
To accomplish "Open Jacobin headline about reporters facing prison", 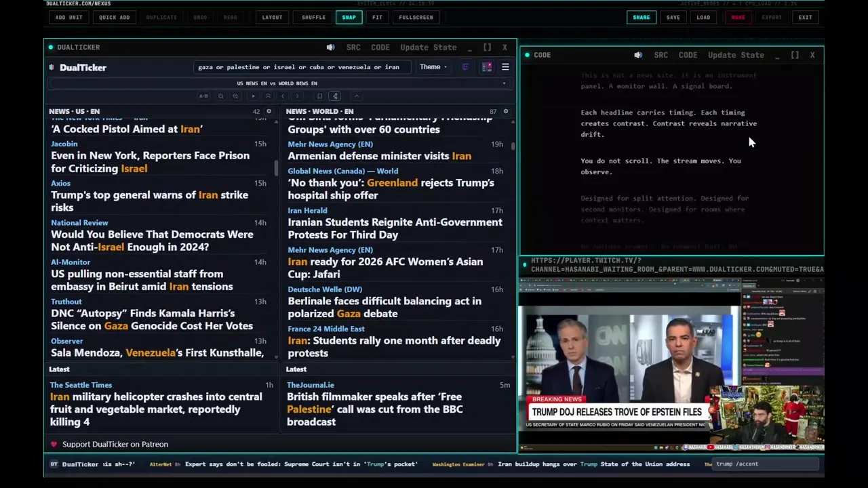I will click(x=151, y=162).
